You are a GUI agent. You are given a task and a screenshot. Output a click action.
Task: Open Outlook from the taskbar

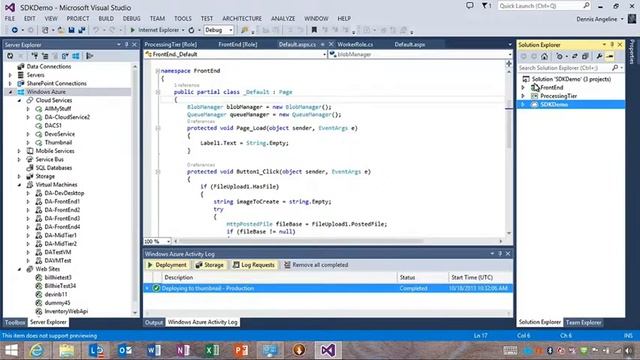coord(125,350)
